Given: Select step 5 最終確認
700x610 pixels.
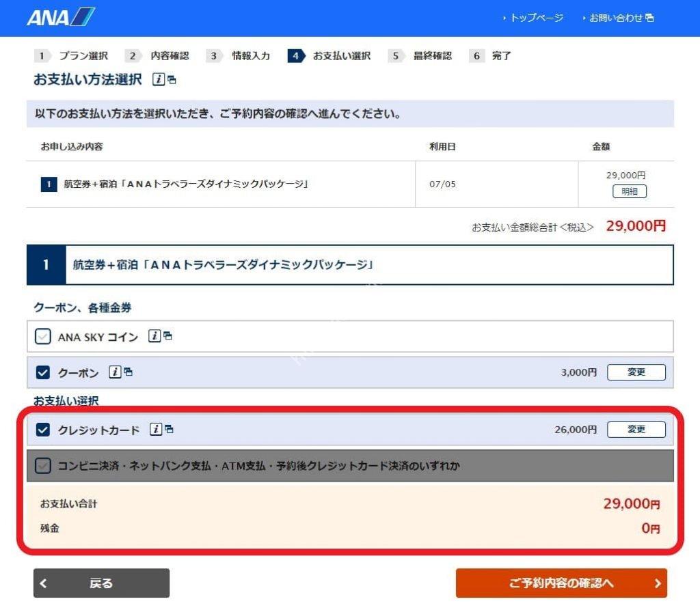Looking at the screenshot, I should [420, 56].
